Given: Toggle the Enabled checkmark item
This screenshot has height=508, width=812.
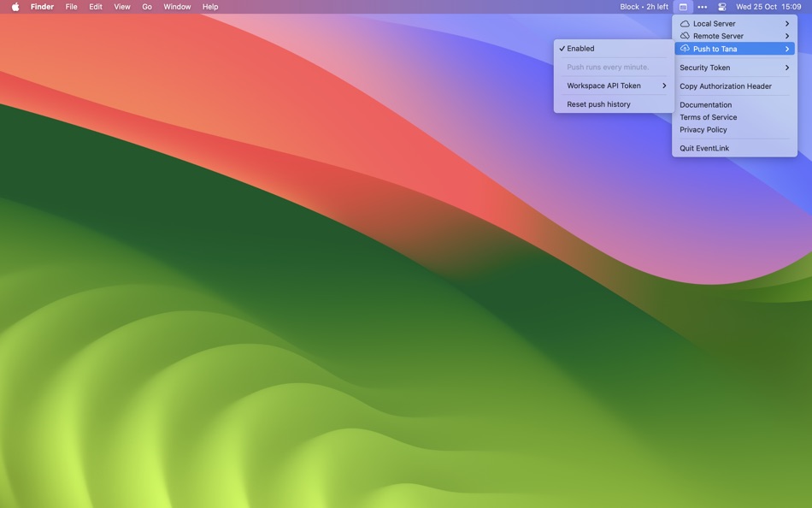Looking at the screenshot, I should pyautogui.click(x=614, y=48).
